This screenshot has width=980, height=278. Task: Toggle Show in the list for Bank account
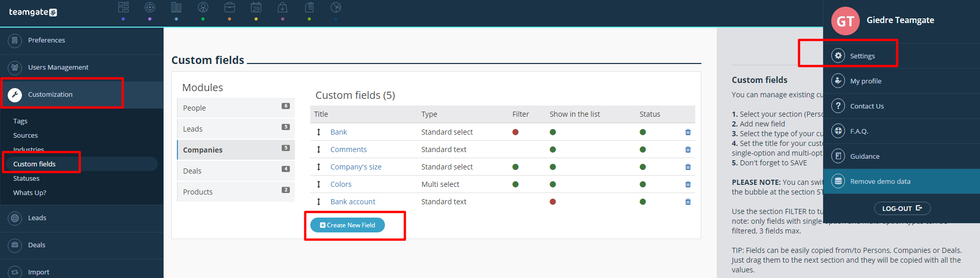[x=553, y=202]
